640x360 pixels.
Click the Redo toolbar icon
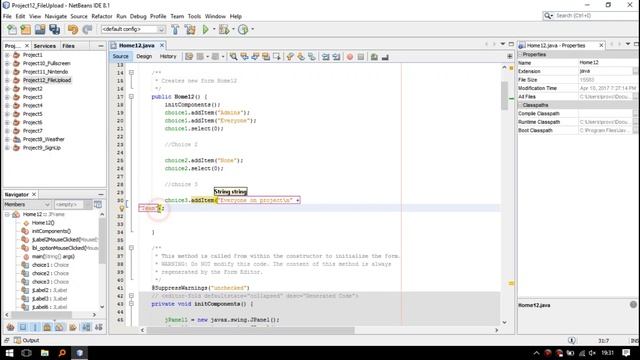coord(87,29)
